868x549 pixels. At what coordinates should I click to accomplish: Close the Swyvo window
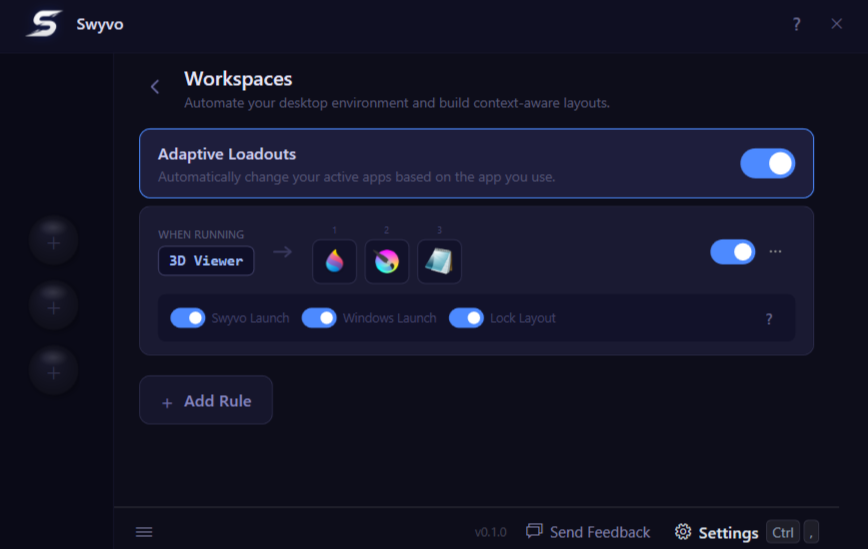836,24
